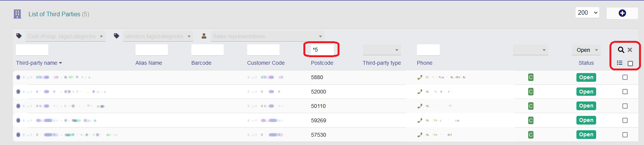Check the box for postcode 5880 row
The width and height of the screenshot is (644, 145).
point(625,77)
